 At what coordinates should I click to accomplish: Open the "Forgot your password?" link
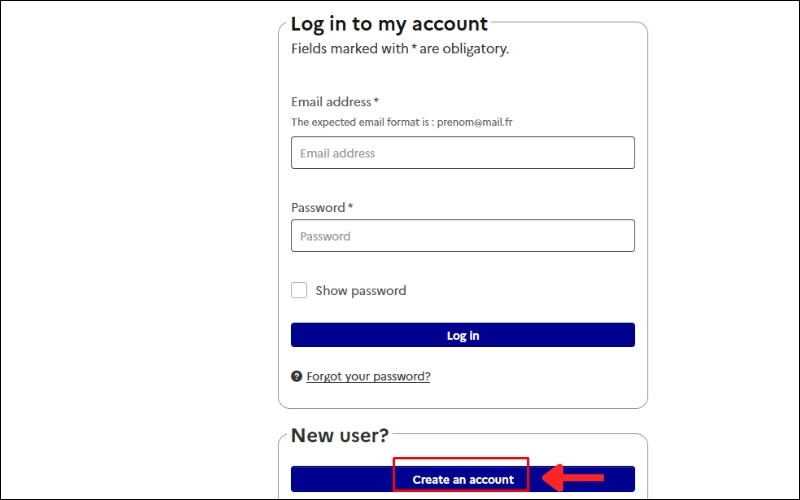(x=368, y=377)
